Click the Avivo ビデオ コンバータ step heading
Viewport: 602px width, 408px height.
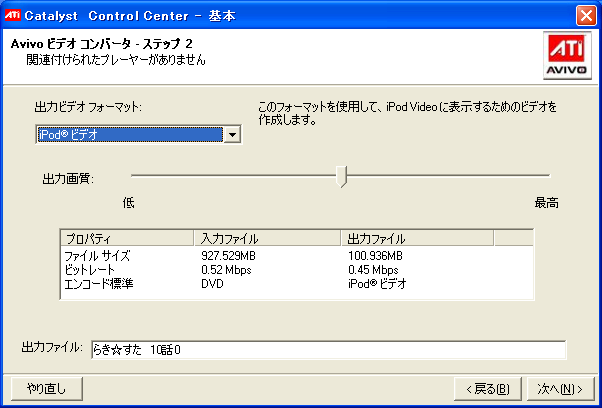(x=102, y=44)
